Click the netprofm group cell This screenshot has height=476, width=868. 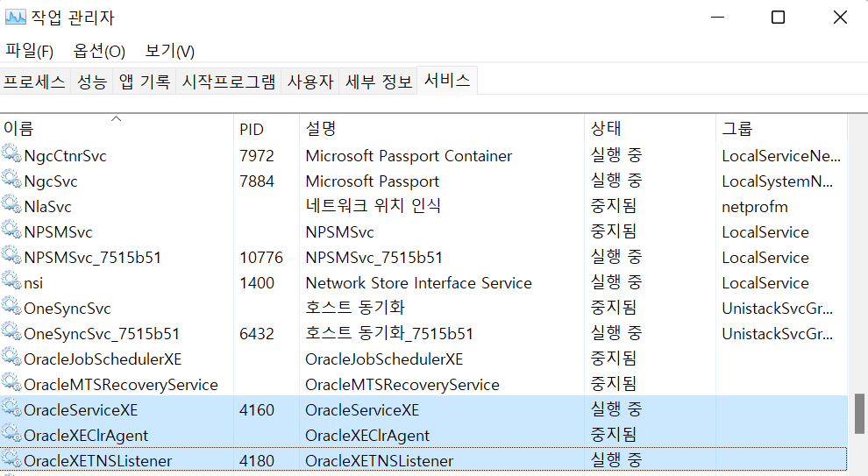pos(755,207)
